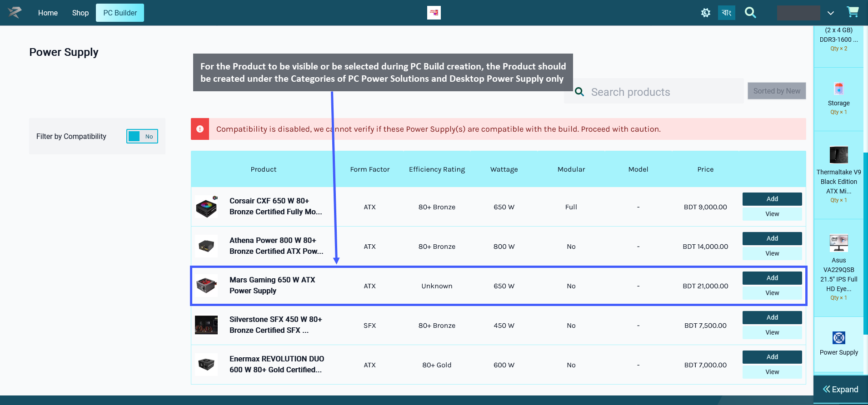
Task: Add Enermax REVOLUTION DUO 600 W
Action: [x=772, y=357]
